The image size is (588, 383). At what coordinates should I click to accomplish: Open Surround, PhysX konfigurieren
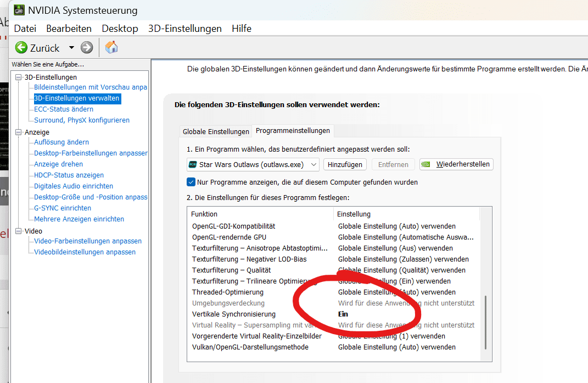click(82, 120)
